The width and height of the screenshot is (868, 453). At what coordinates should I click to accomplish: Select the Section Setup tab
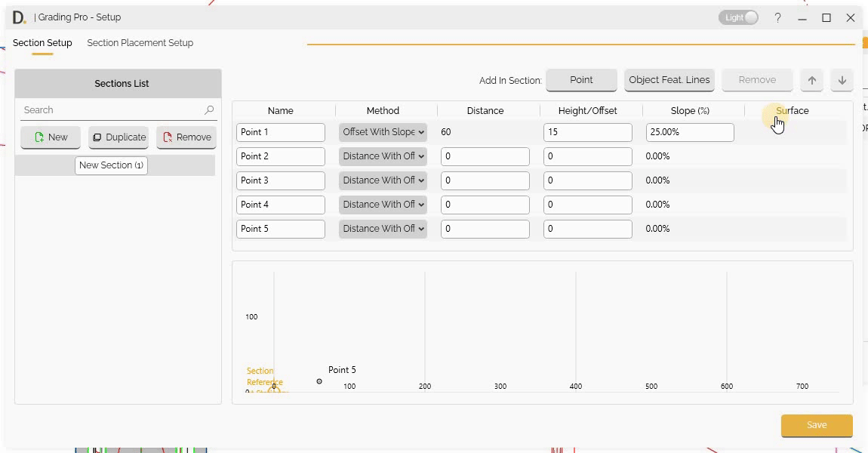point(42,43)
